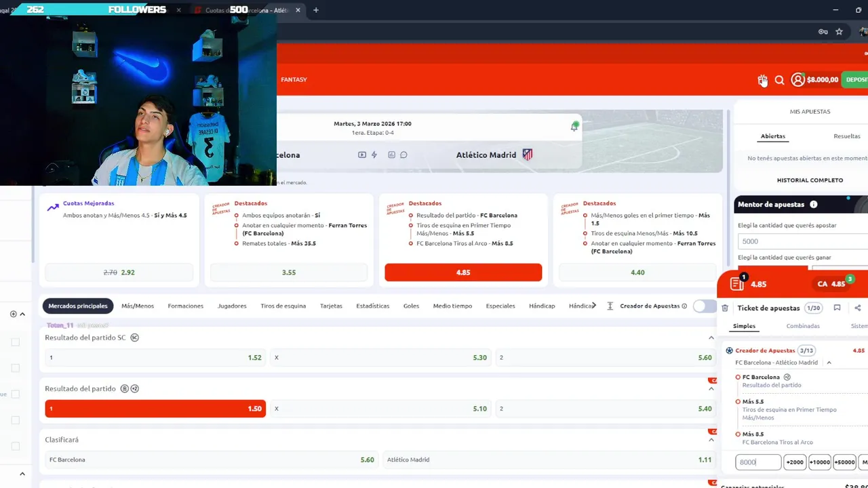Click the Mentor amount field showing 5000

803,241
